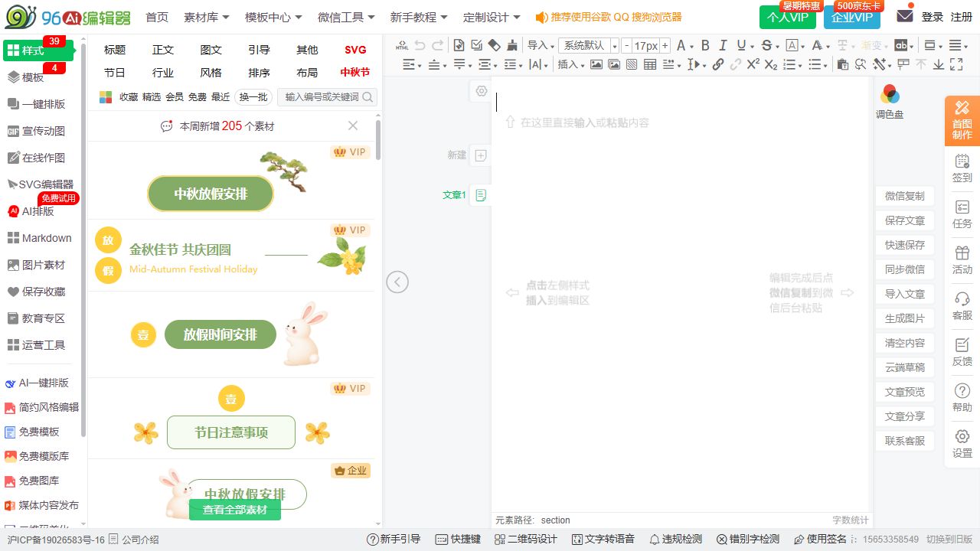Toggle underline formatting

(x=741, y=45)
